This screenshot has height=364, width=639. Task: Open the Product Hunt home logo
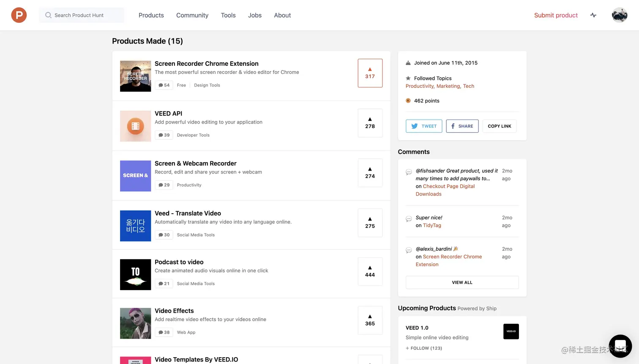click(x=19, y=15)
